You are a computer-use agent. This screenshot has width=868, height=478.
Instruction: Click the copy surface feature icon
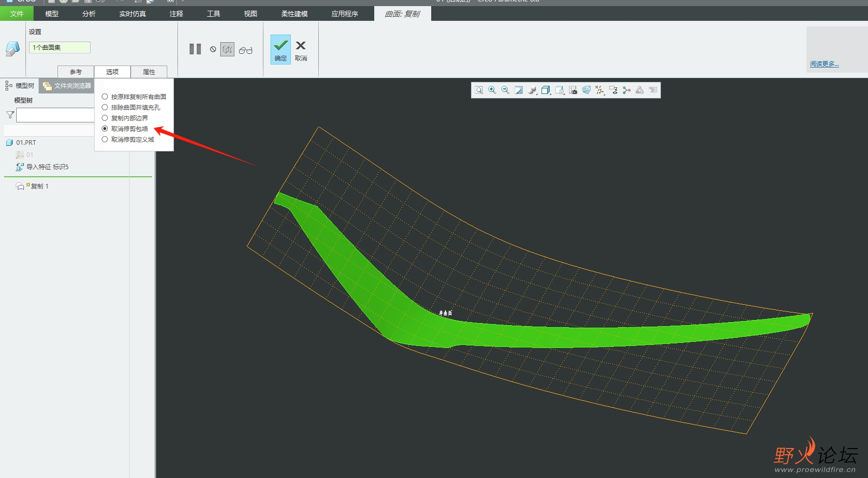12,49
